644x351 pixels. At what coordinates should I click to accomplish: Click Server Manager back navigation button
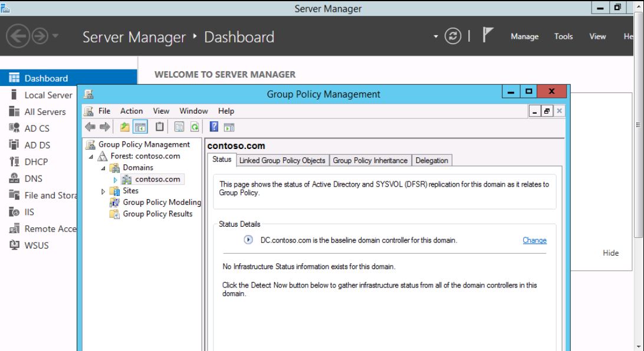[18, 36]
